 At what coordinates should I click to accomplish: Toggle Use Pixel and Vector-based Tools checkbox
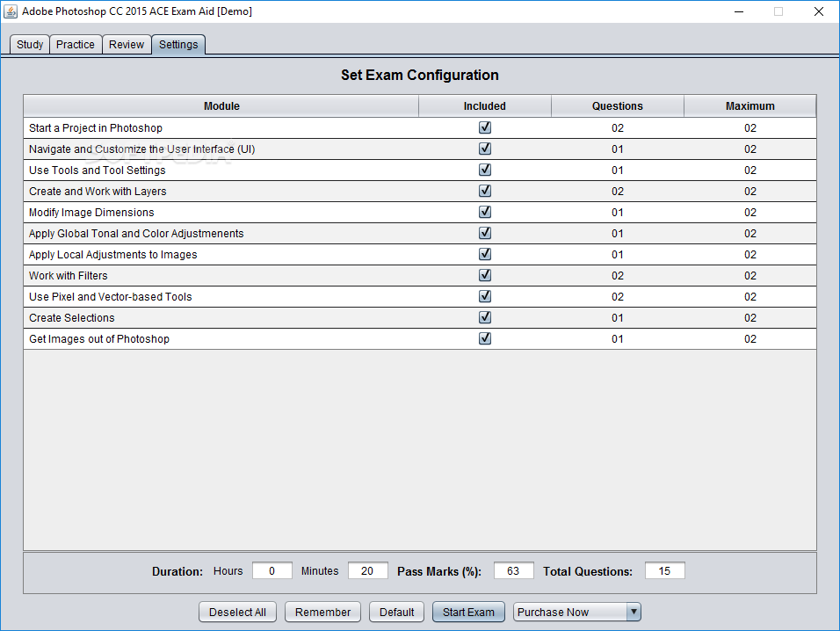coord(485,296)
